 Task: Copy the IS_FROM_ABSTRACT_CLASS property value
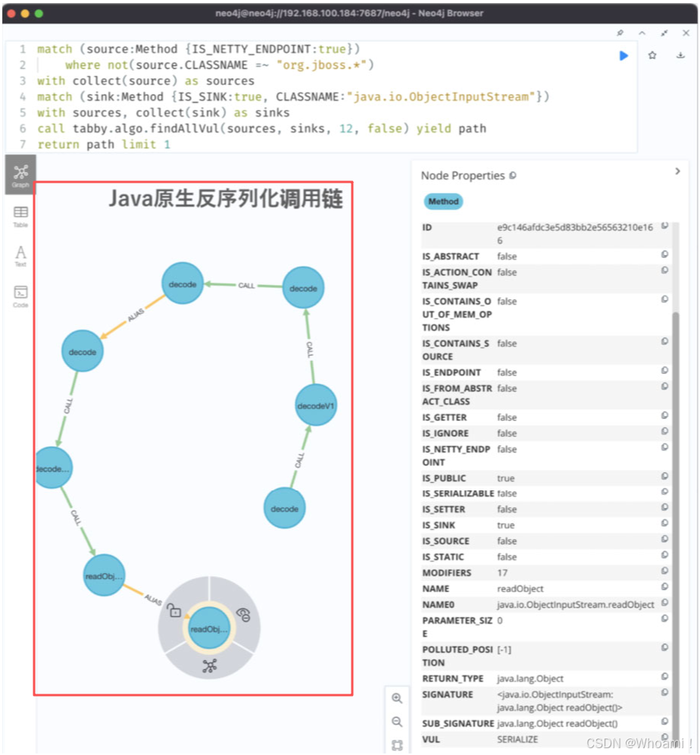(665, 386)
